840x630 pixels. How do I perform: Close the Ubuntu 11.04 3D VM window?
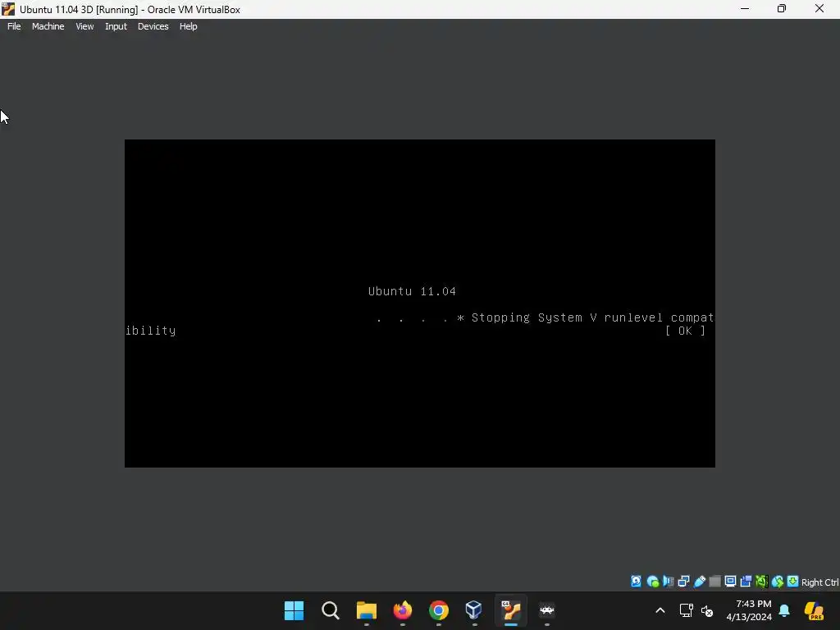tap(819, 8)
